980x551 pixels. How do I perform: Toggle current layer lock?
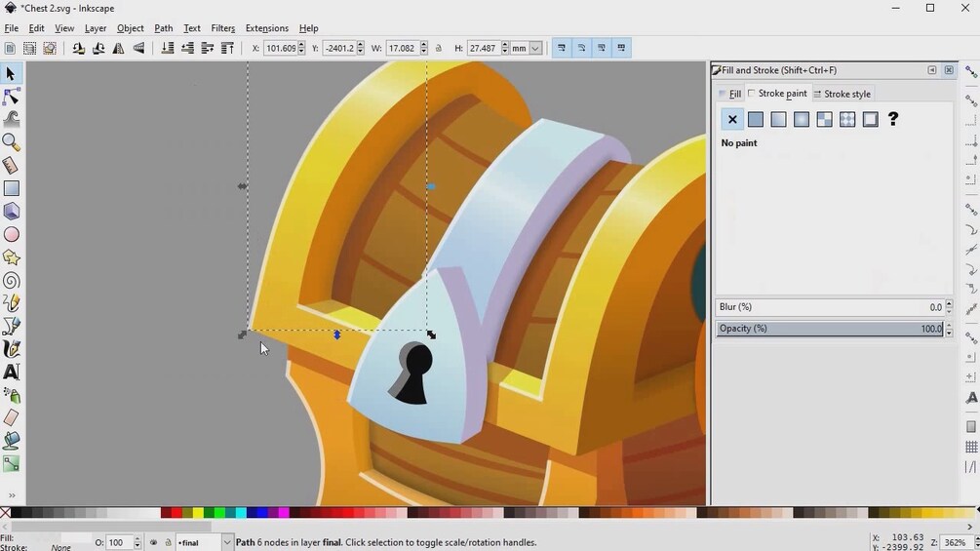168,542
